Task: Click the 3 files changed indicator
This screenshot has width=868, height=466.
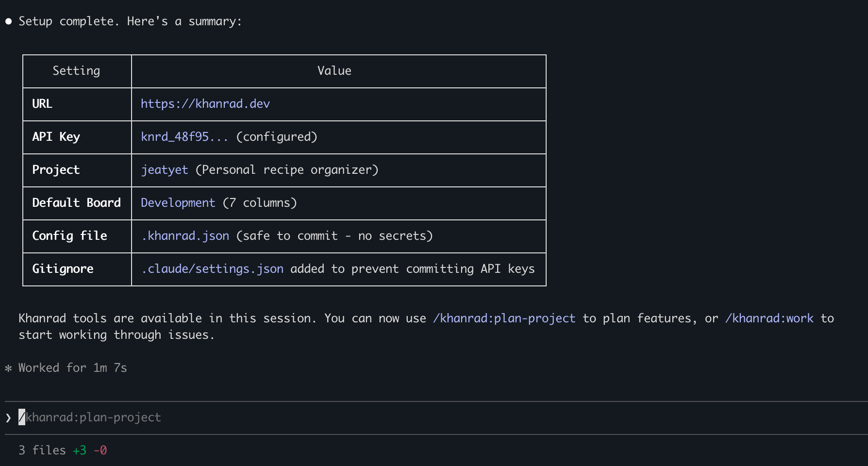Action: click(42, 450)
